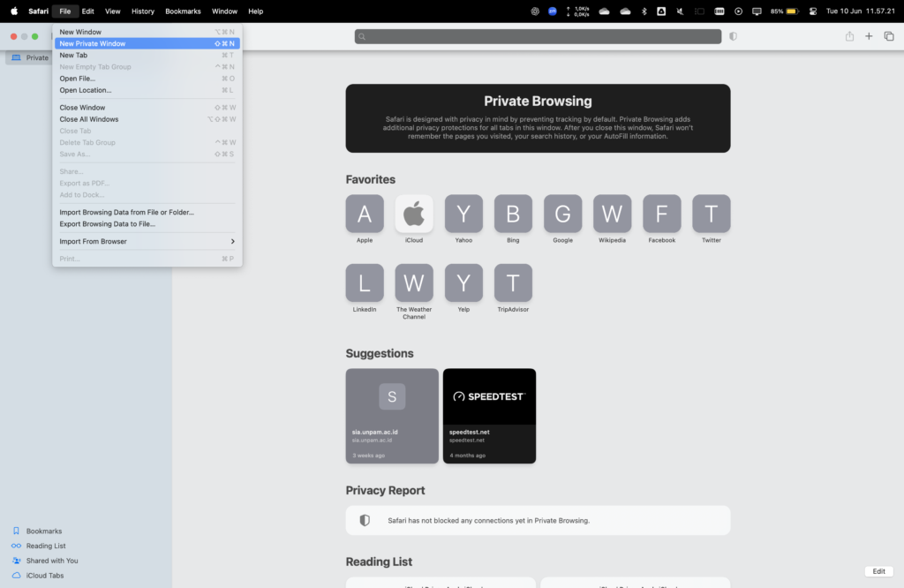Expand Import From Browser submenu
The width and height of the screenshot is (904, 588).
click(147, 242)
